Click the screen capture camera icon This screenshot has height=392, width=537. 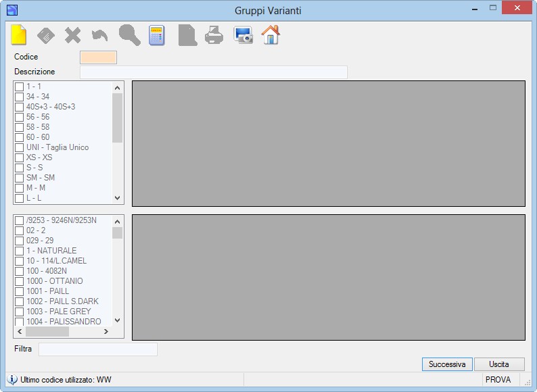(x=243, y=35)
